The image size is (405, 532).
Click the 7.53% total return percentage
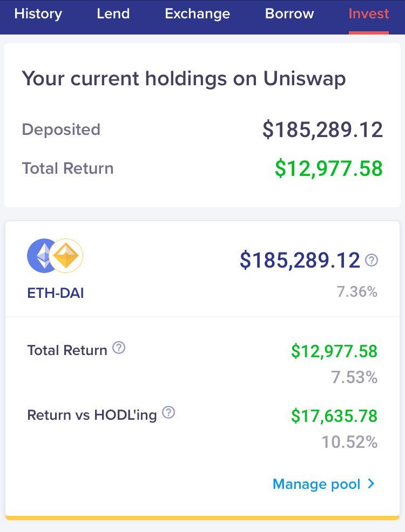pos(354,377)
